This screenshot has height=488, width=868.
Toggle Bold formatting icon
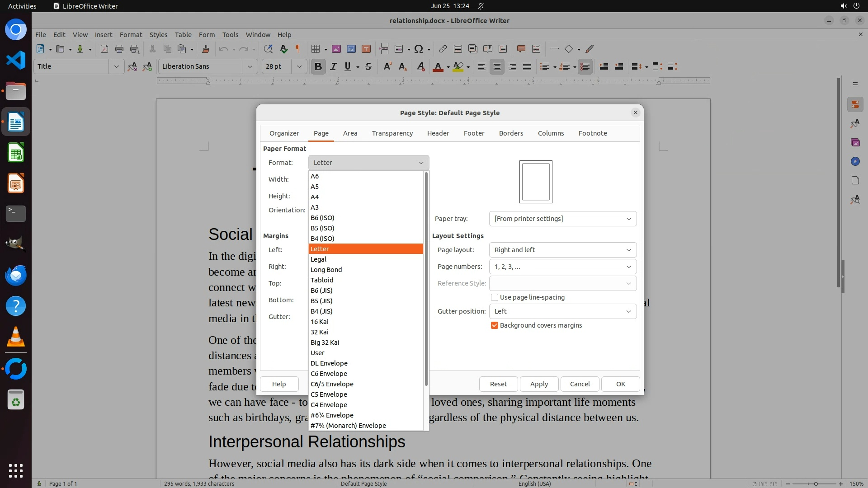point(318,67)
